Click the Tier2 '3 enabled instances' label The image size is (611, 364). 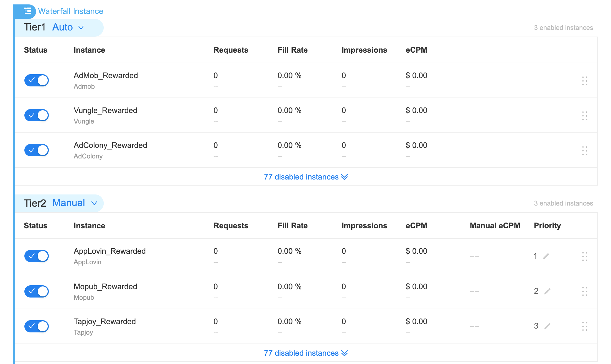563,203
